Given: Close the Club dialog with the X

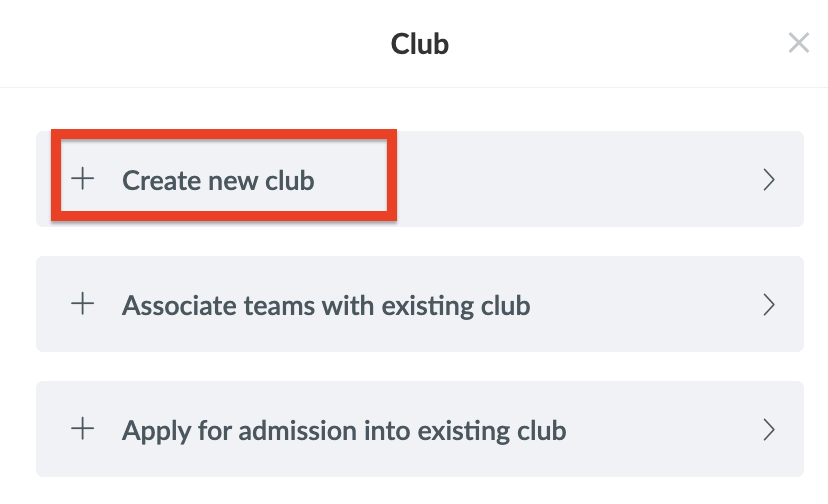Looking at the screenshot, I should [x=798, y=43].
